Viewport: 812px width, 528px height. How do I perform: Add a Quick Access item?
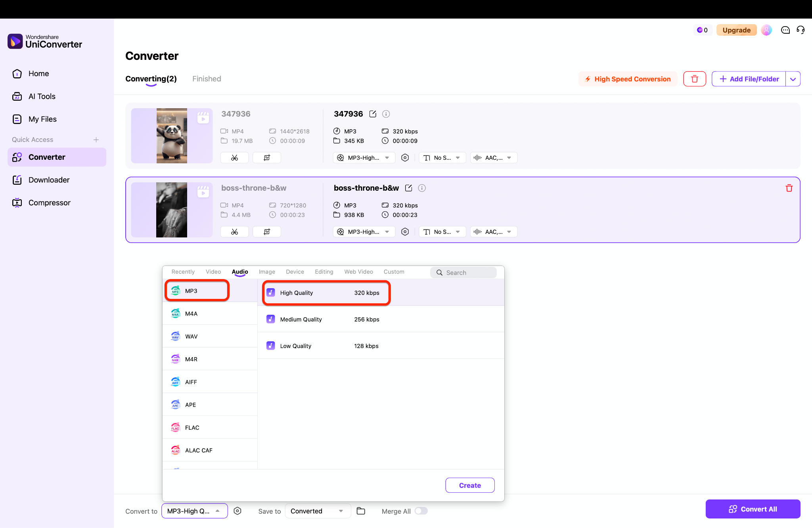[x=96, y=140]
